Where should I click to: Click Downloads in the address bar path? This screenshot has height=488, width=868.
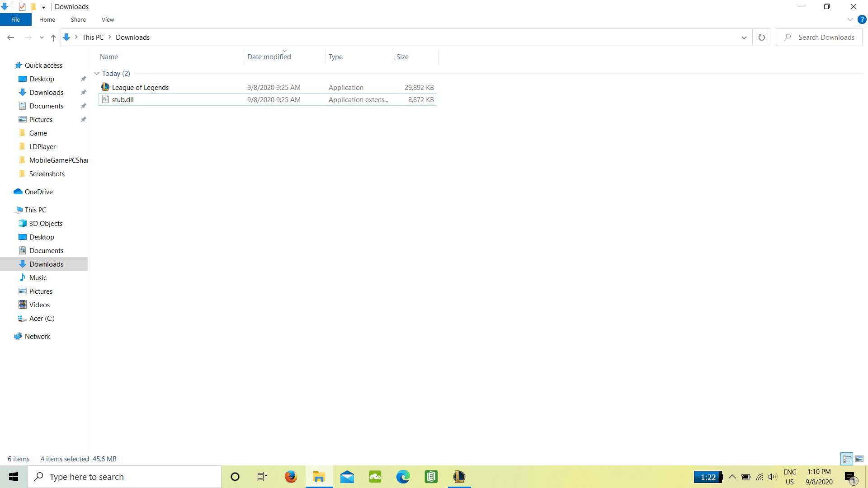click(x=132, y=38)
